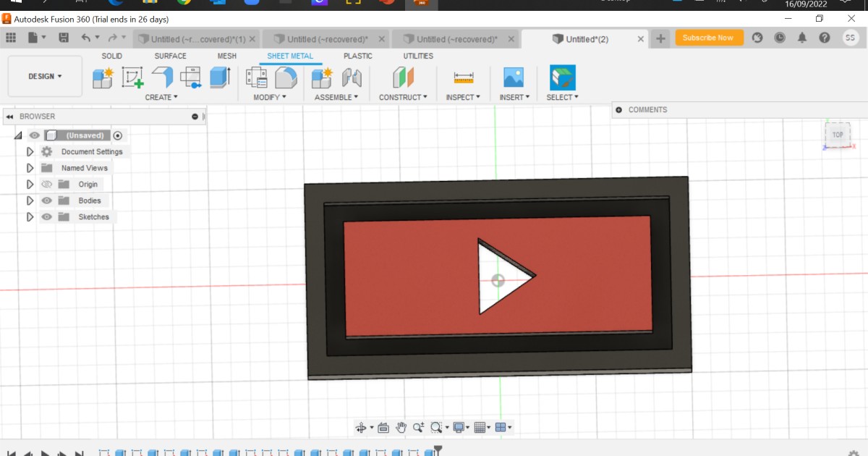Select the Zoom tool in the navigation bar
Image resolution: width=868 pixels, height=456 pixels.
click(x=418, y=428)
